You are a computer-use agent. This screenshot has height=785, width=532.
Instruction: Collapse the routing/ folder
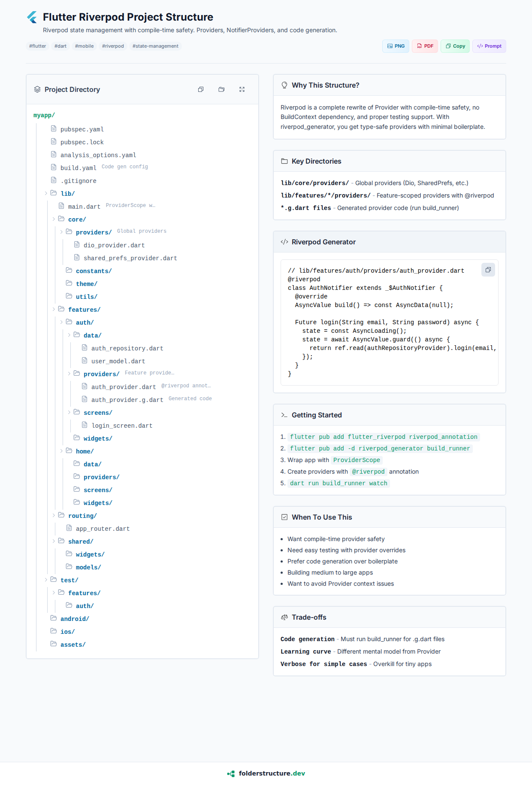pyautogui.click(x=54, y=515)
